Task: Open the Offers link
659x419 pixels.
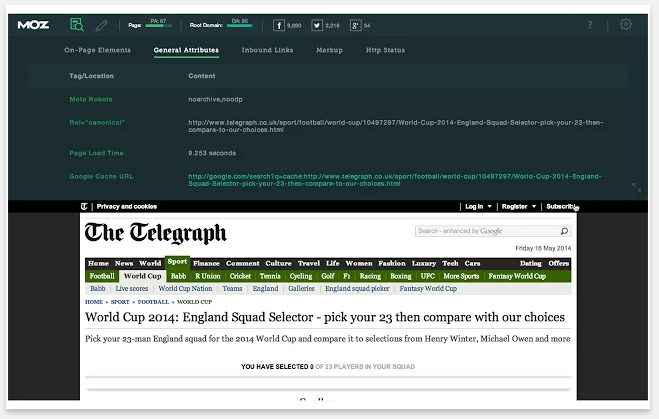Action: tap(559, 264)
